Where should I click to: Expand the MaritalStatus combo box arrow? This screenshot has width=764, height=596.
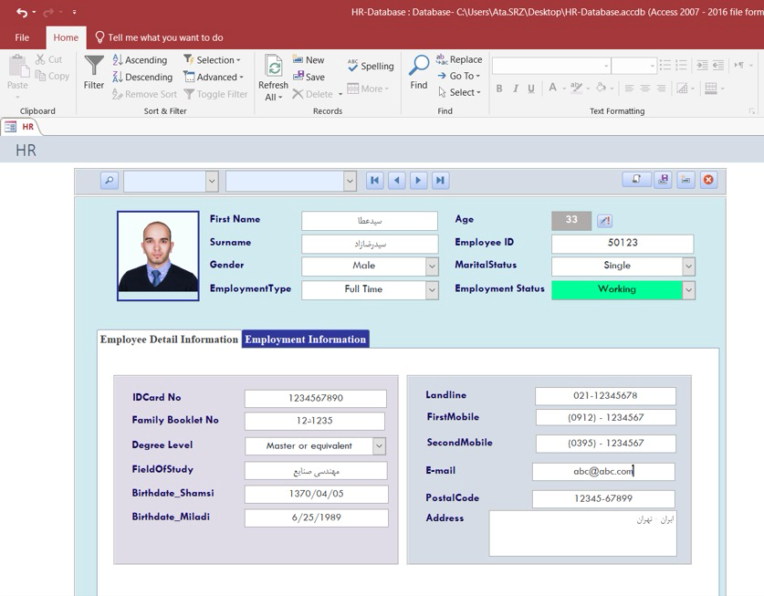click(688, 266)
